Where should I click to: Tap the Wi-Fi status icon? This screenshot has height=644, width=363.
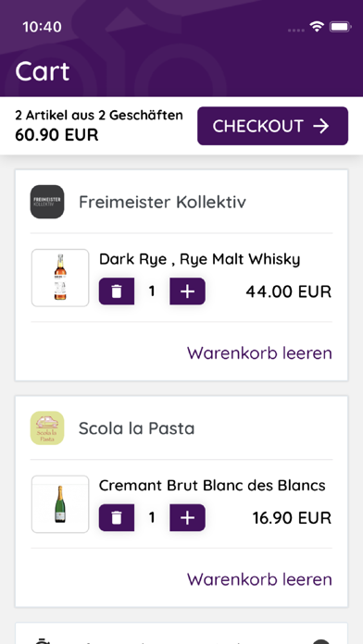317,27
